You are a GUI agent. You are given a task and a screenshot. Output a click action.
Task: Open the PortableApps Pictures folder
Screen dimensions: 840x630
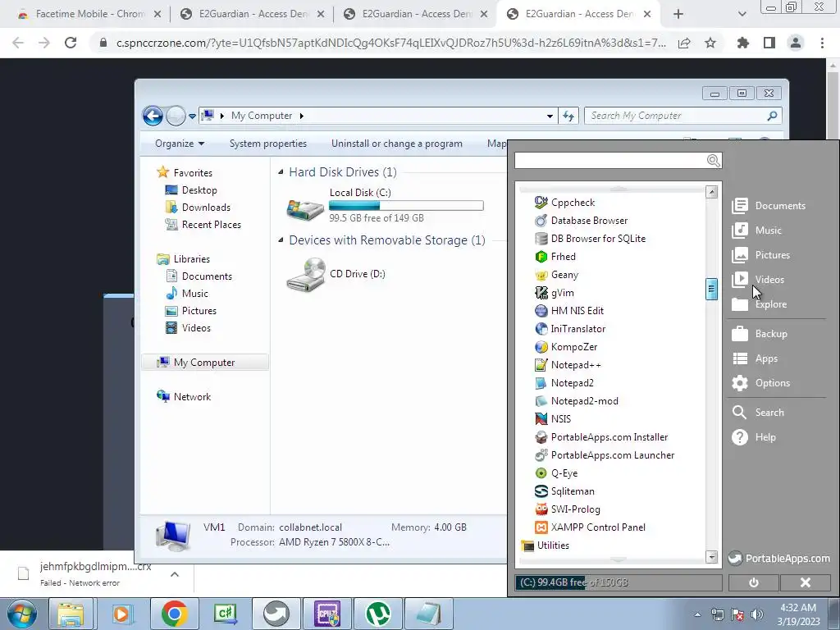(x=760, y=255)
